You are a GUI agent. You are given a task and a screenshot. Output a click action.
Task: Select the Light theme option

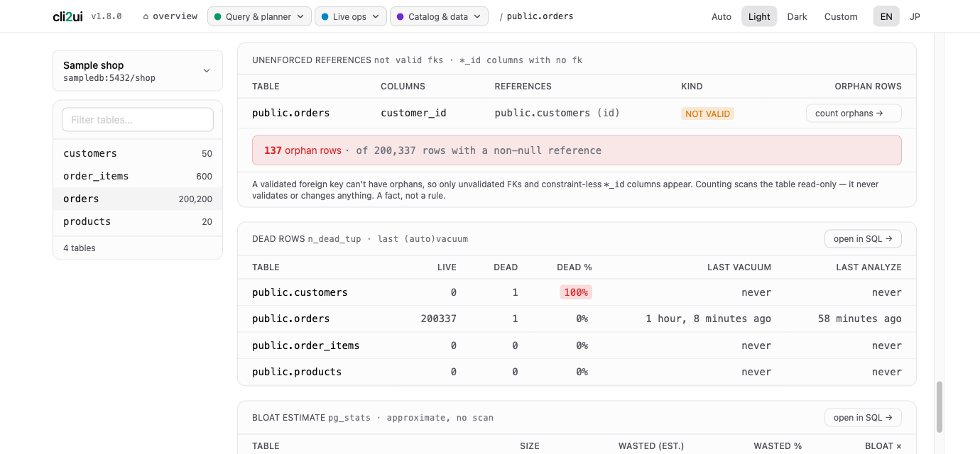759,16
